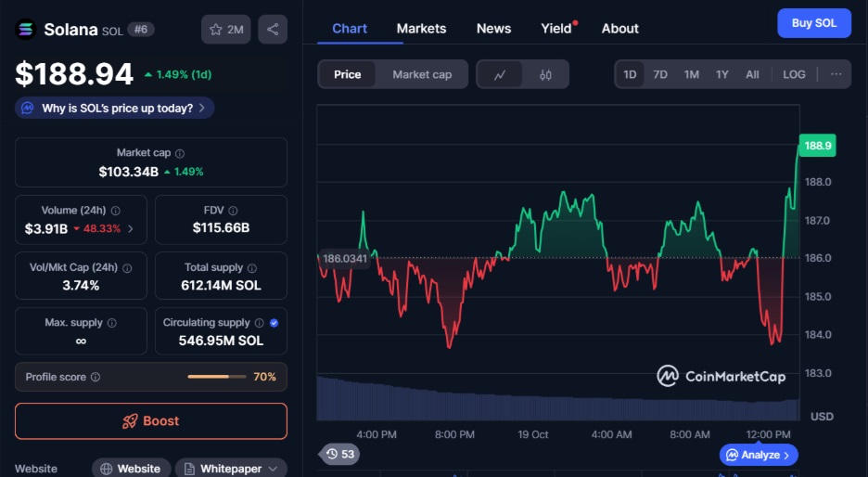868x477 pixels.
Task: Click the Vol/Mkt Cap (24h) info icon
Action: click(127, 268)
